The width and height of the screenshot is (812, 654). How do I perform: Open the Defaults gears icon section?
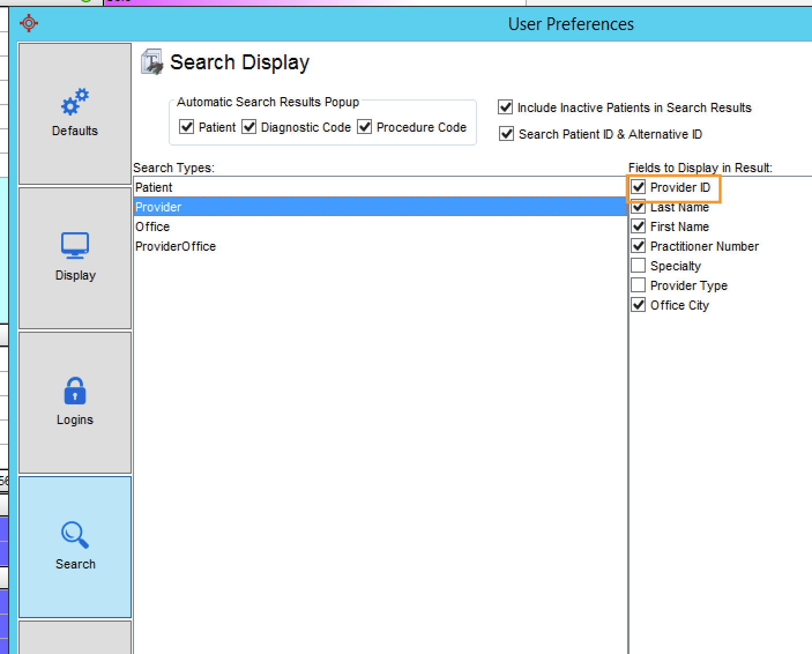tap(75, 113)
